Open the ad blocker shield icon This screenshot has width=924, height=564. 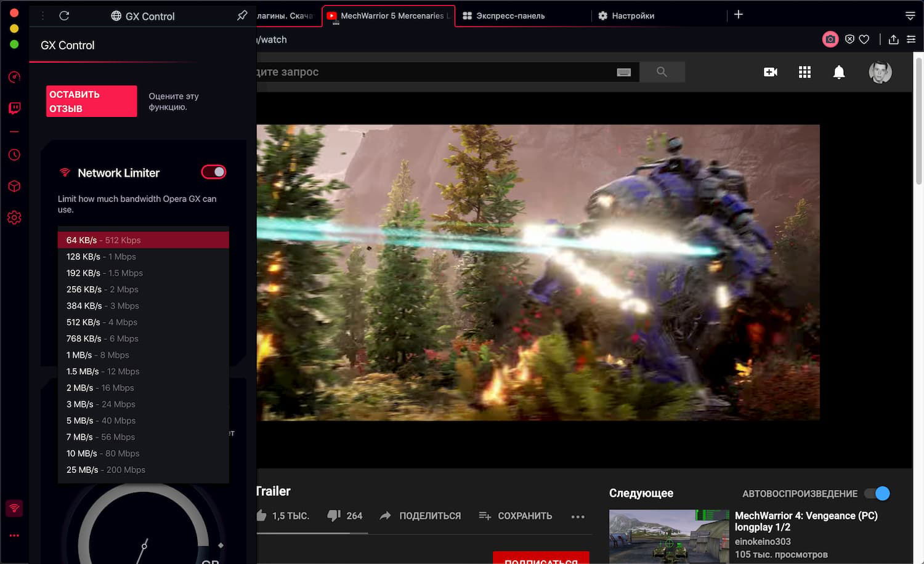click(x=849, y=39)
